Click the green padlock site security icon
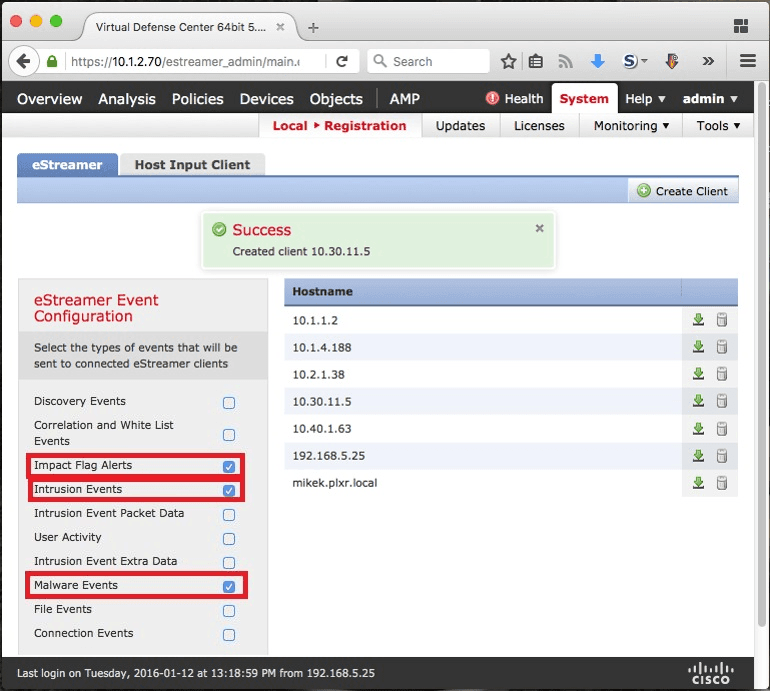 52,61
